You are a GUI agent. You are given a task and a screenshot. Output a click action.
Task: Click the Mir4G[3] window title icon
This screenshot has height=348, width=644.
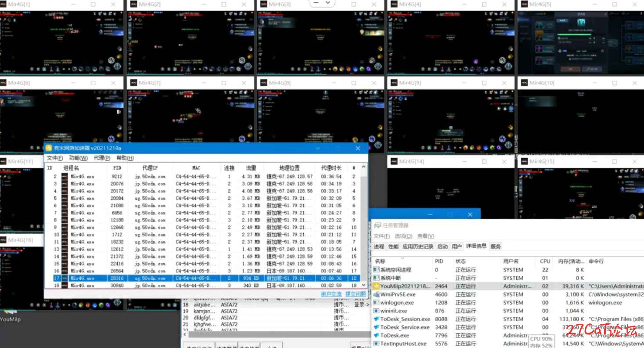click(263, 4)
